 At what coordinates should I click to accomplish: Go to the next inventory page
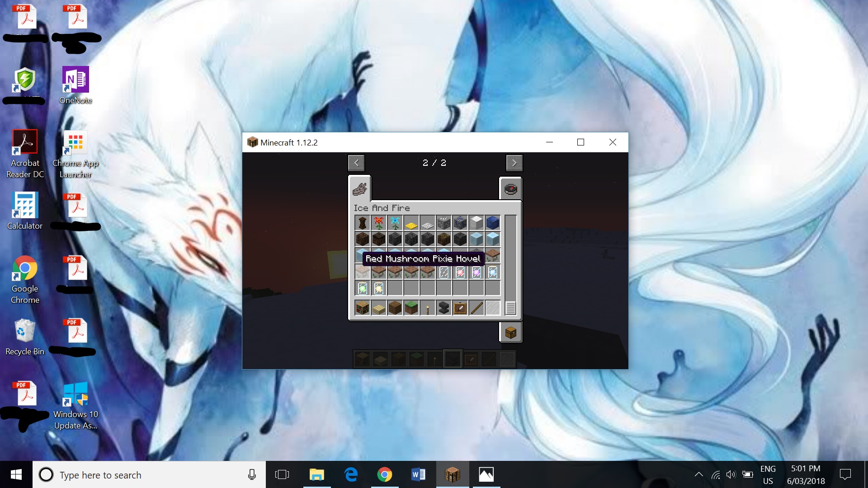(x=514, y=163)
